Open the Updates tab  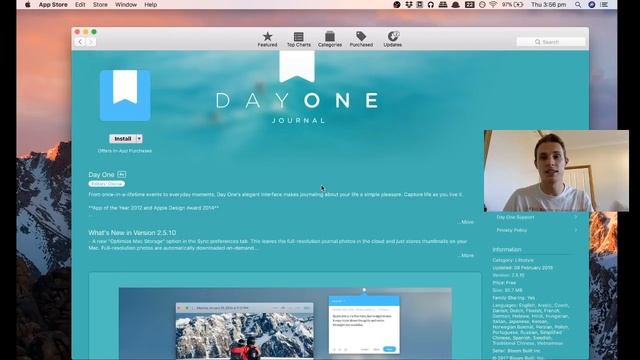point(393,39)
